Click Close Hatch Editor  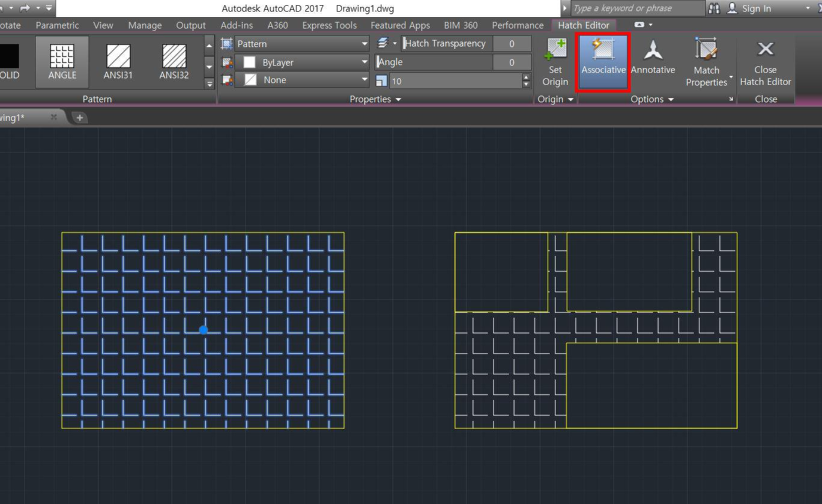pyautogui.click(x=766, y=62)
